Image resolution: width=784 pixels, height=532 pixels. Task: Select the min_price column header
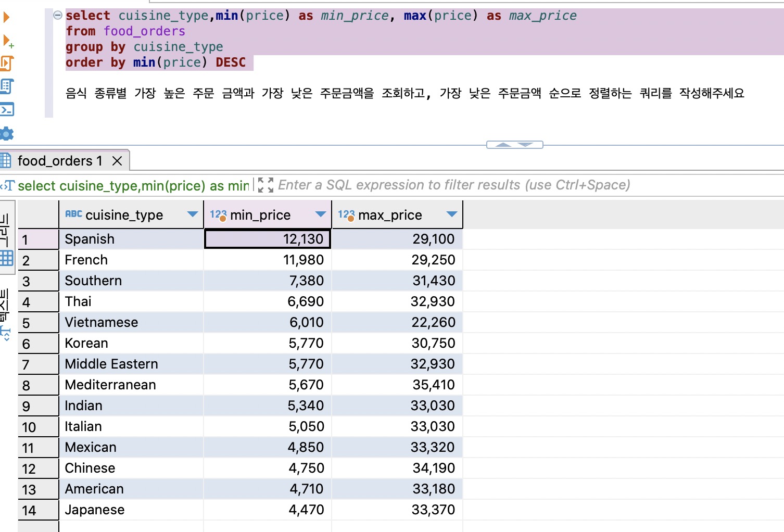(x=268, y=214)
